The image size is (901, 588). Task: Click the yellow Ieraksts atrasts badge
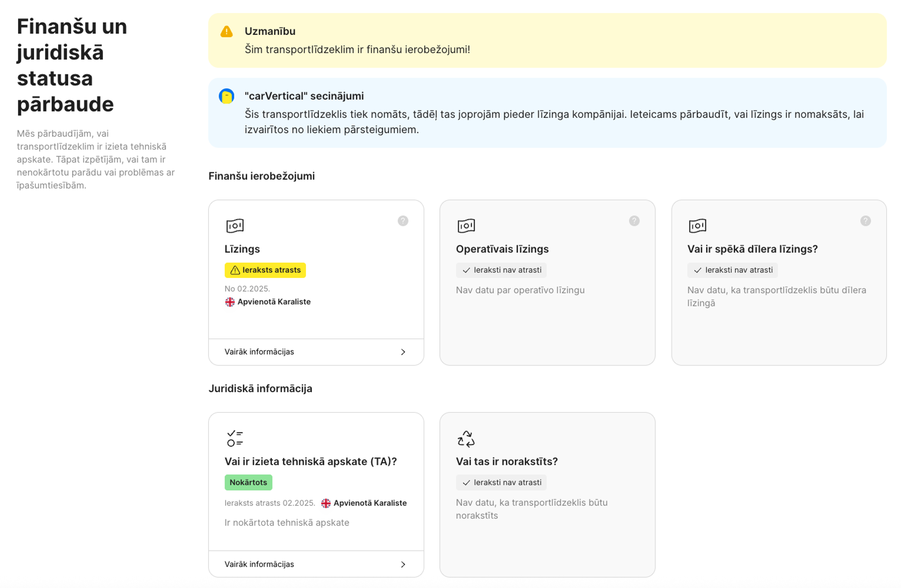click(265, 270)
